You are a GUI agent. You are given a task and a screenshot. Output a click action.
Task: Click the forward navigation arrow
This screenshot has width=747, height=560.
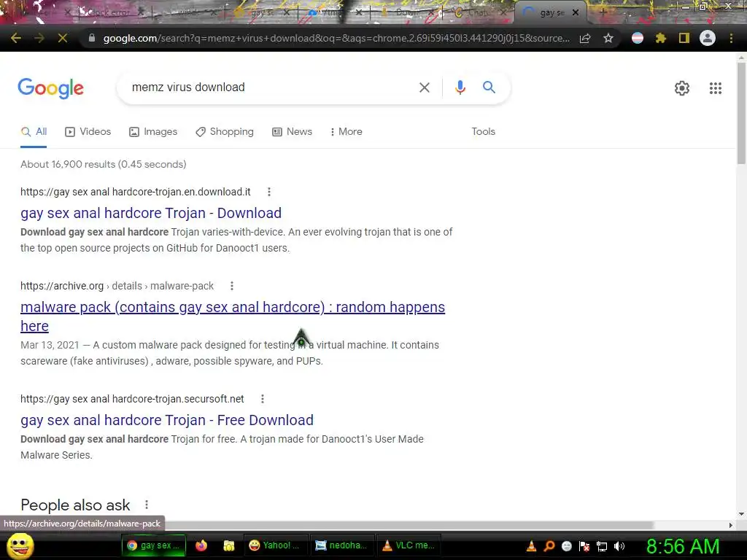tap(39, 38)
